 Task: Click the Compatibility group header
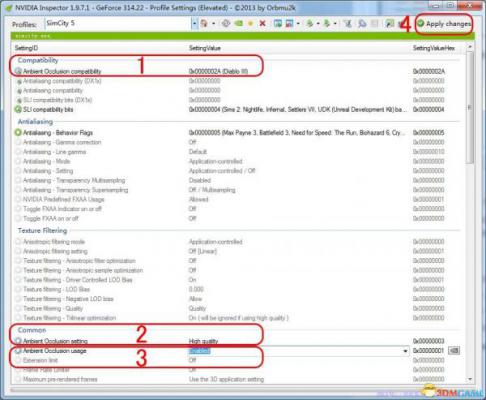pyautogui.click(x=38, y=60)
